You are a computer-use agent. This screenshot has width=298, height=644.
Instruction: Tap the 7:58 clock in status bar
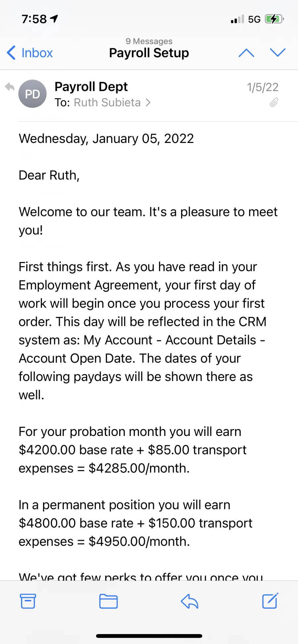pyautogui.click(x=34, y=19)
